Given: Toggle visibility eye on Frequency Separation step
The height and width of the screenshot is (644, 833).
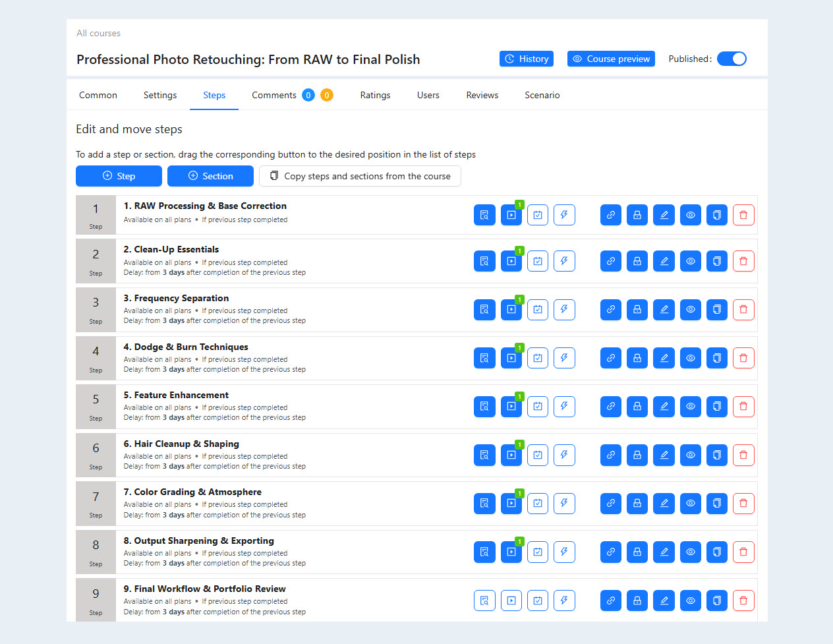Looking at the screenshot, I should coord(691,309).
